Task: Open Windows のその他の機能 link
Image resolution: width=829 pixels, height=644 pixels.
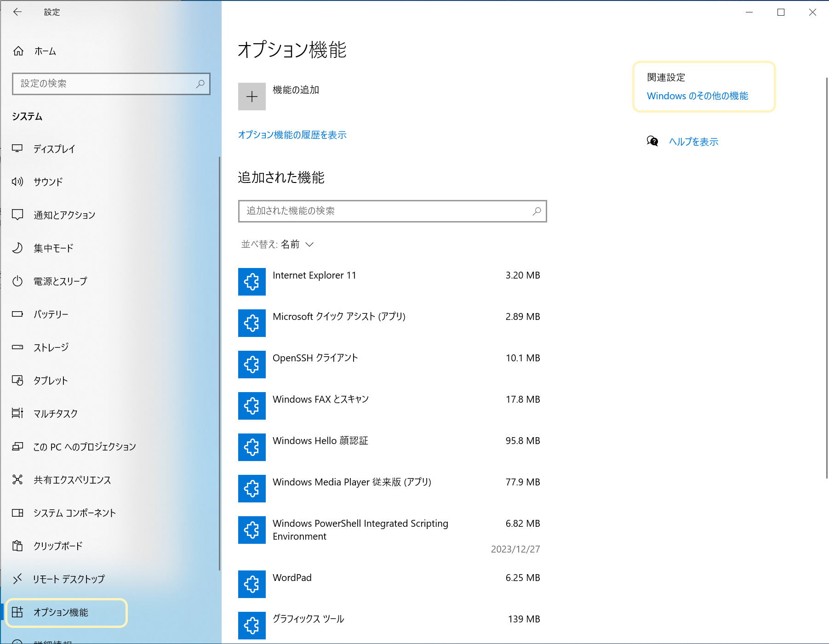Action: [698, 96]
